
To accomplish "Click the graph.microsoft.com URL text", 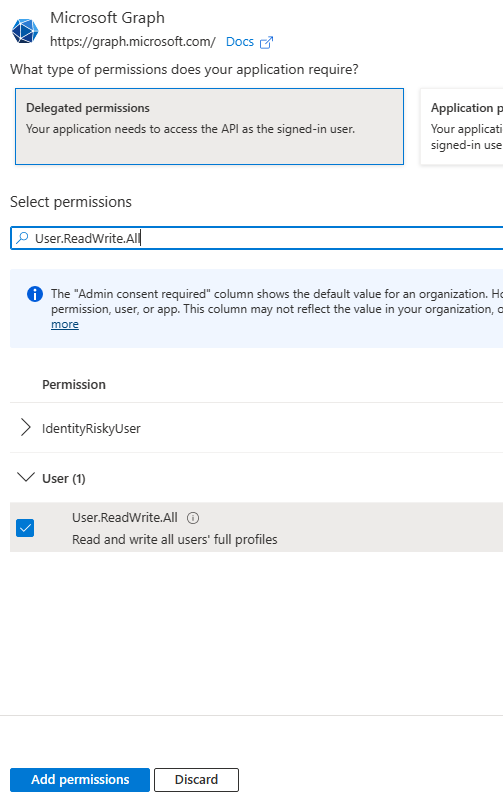I will 133,42.
